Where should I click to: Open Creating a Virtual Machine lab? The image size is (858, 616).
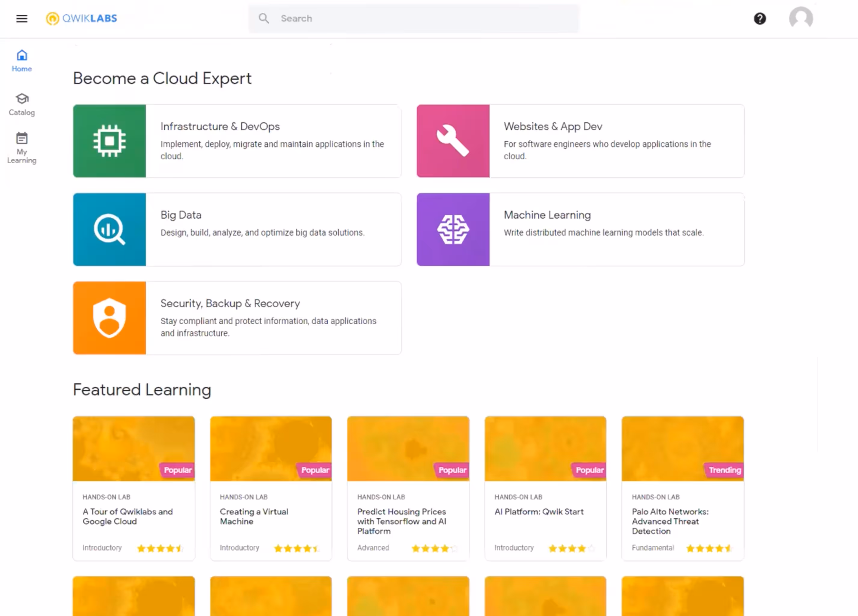(254, 516)
